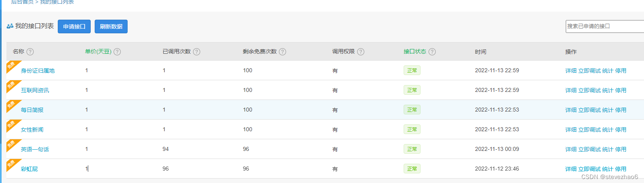Open 详细 for 互联网资讯 row
The width and height of the screenshot is (644, 183).
(571, 90)
